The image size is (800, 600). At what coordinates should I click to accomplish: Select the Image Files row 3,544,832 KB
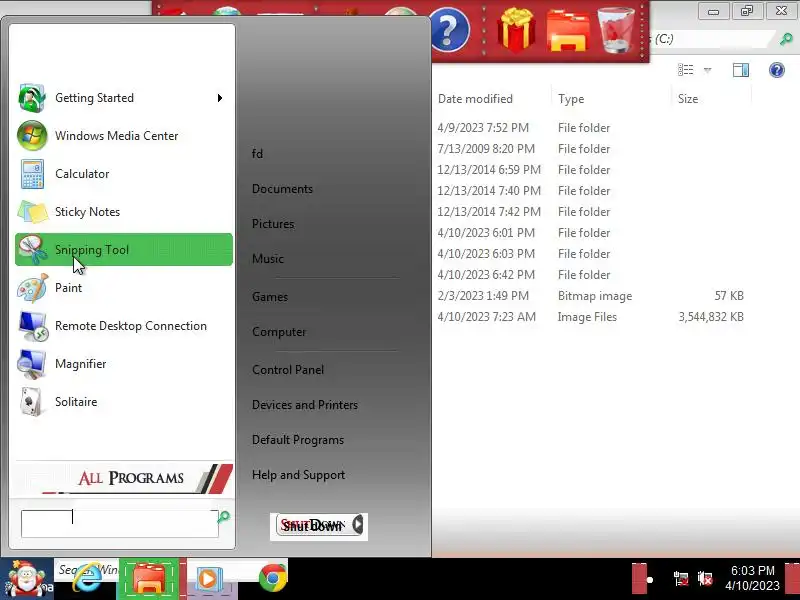coord(592,317)
